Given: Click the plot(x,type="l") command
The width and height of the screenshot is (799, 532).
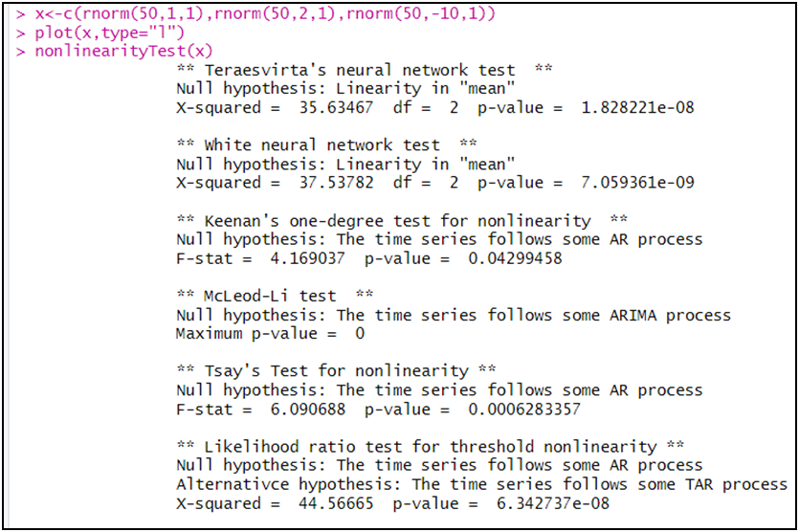Looking at the screenshot, I should click(105, 33).
